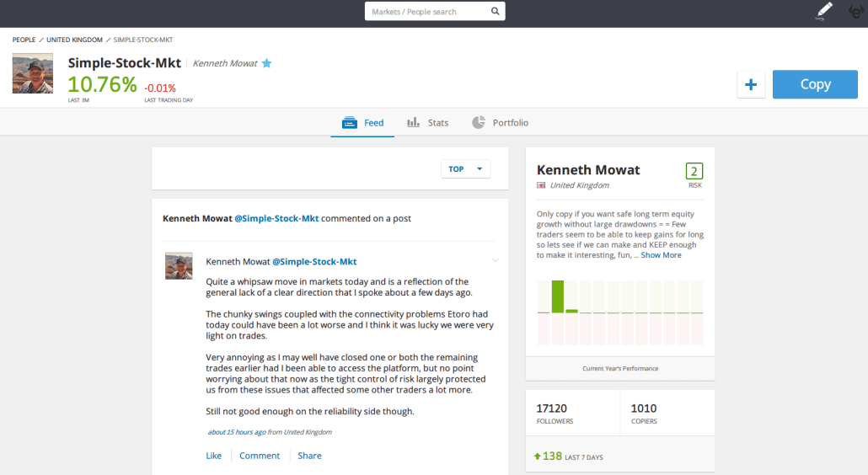Switch to the Feed tab
Screen dimensions: 868x475
[x=362, y=123]
